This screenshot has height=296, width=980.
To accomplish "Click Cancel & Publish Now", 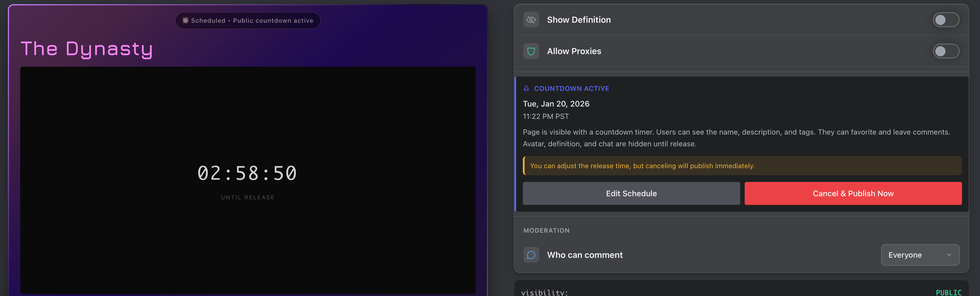I will tap(853, 193).
